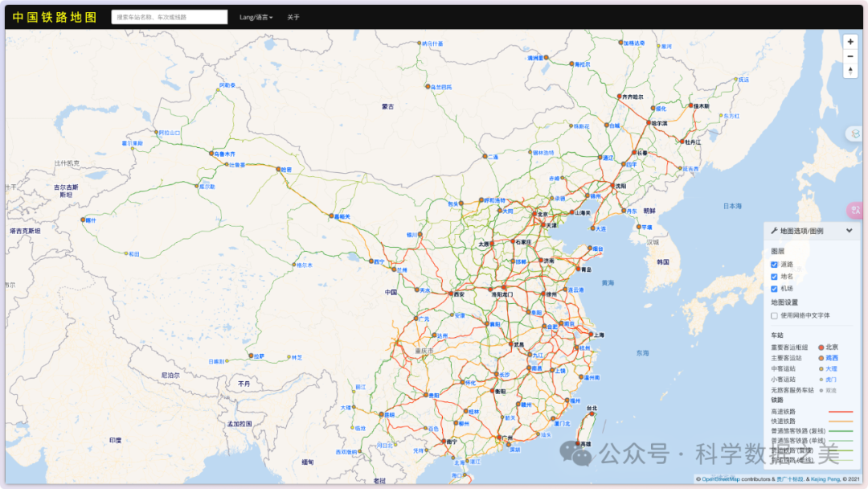Zoom out with the minus button
This screenshot has height=489, width=868.
(x=850, y=55)
